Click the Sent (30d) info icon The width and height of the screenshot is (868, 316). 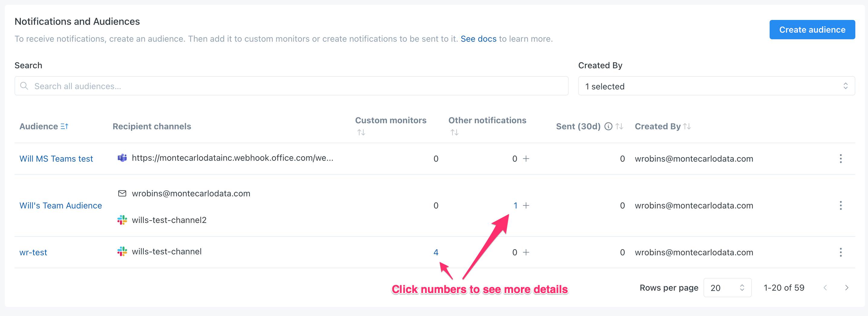(608, 126)
